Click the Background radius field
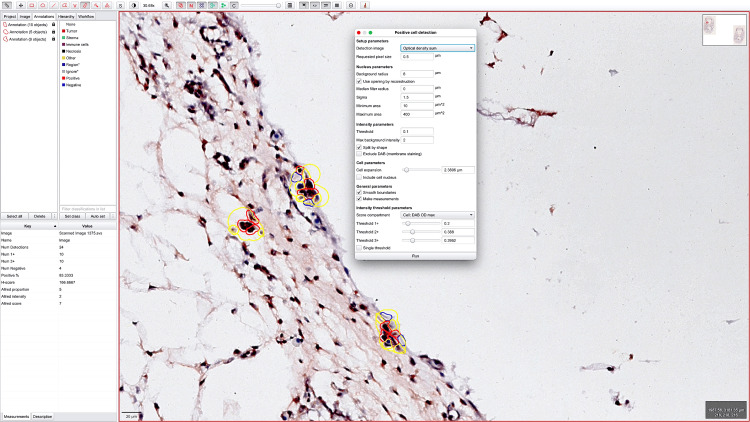The image size is (750, 422). [x=417, y=74]
